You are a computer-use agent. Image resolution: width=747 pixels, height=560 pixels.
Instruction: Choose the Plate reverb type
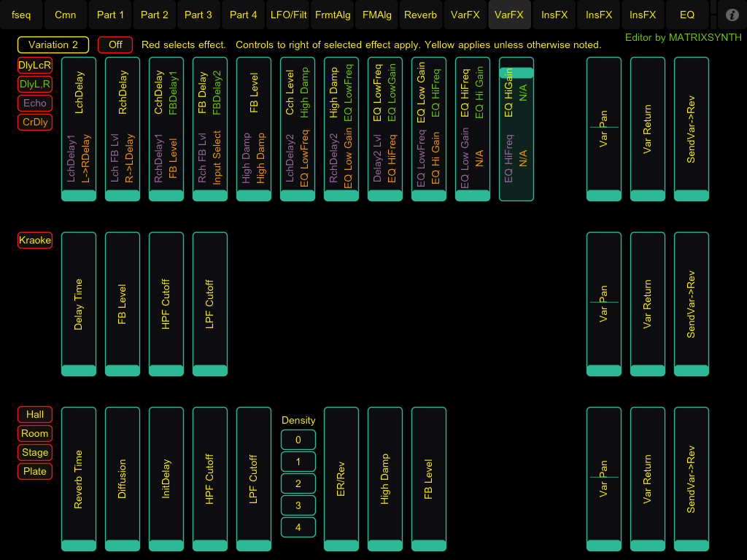35,472
